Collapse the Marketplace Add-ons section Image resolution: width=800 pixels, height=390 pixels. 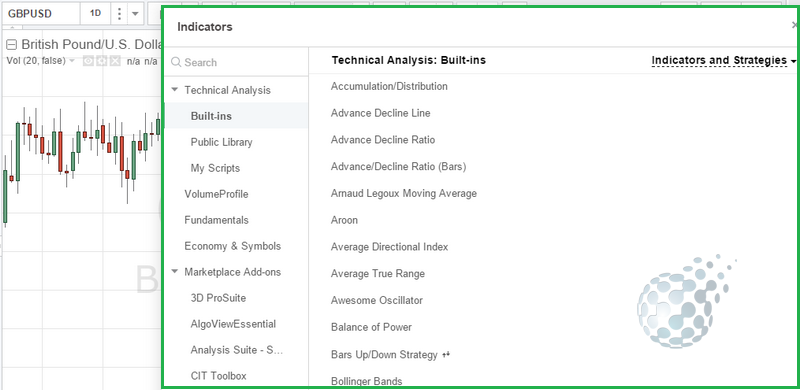[175, 272]
